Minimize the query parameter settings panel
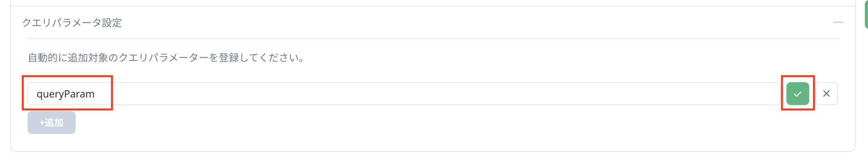The image size is (868, 162). pyautogui.click(x=838, y=22)
